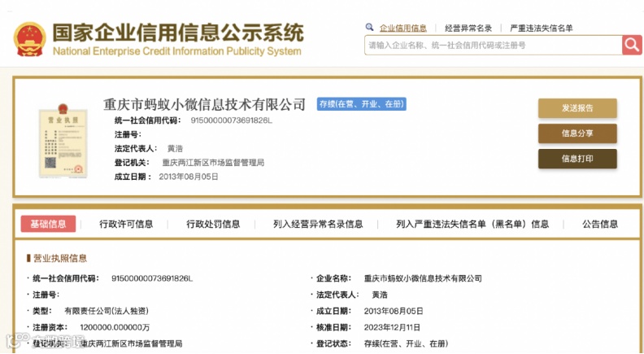Click the small blue search icon beside 企业信用信息
Screen dimensions: 644x354
coord(369,27)
